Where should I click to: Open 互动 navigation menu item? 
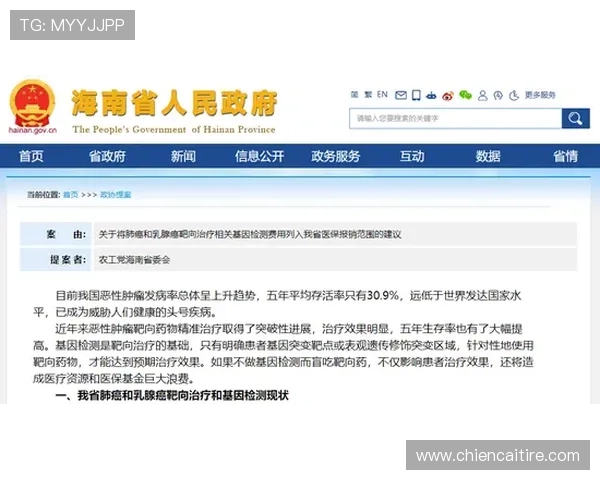pyautogui.click(x=412, y=156)
